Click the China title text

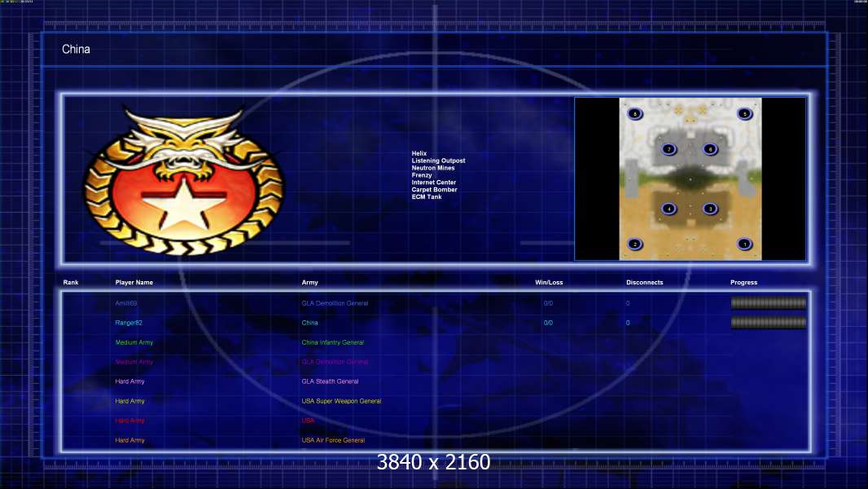(76, 49)
